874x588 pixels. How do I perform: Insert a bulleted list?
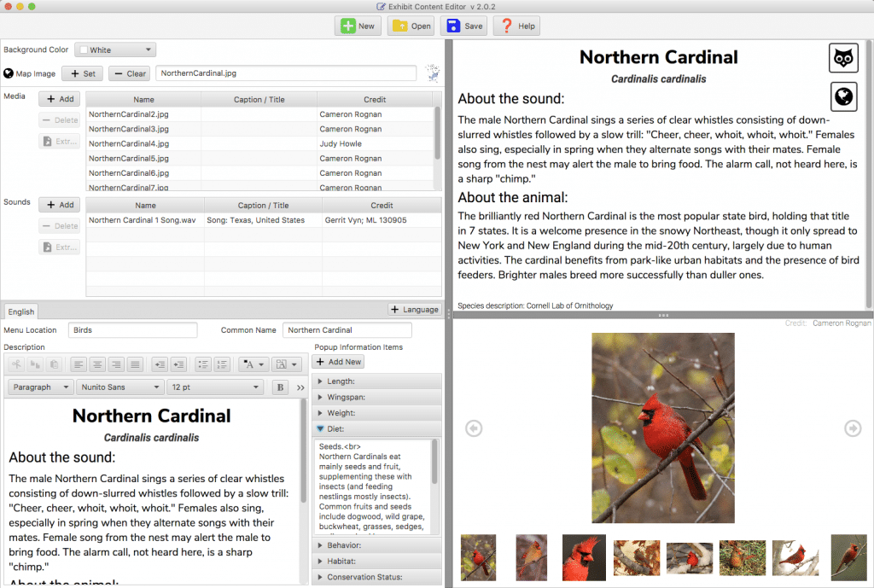pyautogui.click(x=203, y=364)
